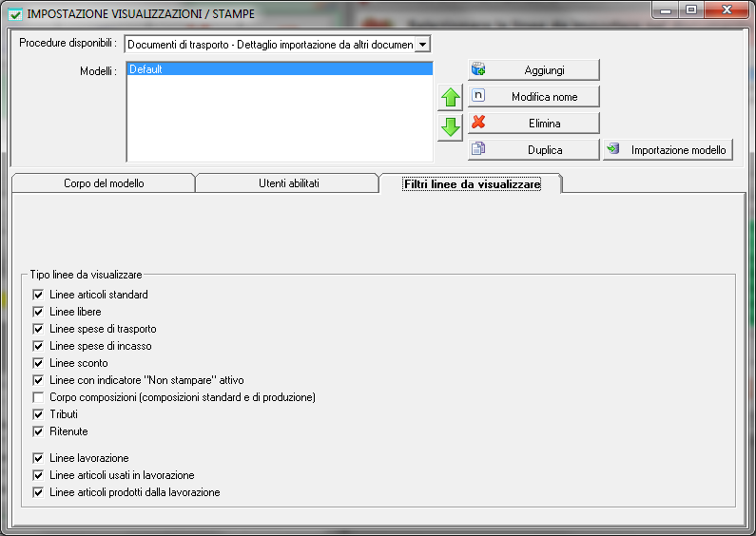Switch to the Corpo del modello tab
The width and height of the screenshot is (756, 536).
[x=104, y=183]
